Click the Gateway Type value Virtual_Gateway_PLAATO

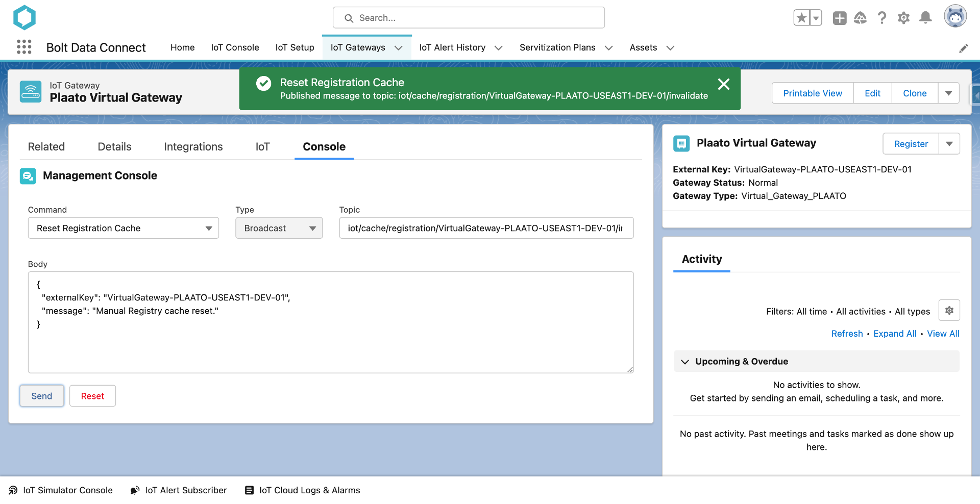tap(794, 196)
